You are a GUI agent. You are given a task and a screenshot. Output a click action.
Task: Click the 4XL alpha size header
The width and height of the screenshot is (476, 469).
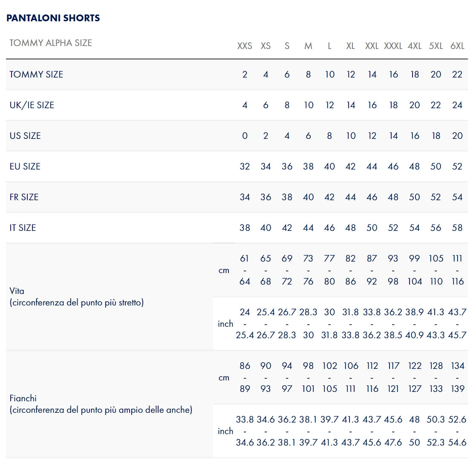[x=414, y=46]
